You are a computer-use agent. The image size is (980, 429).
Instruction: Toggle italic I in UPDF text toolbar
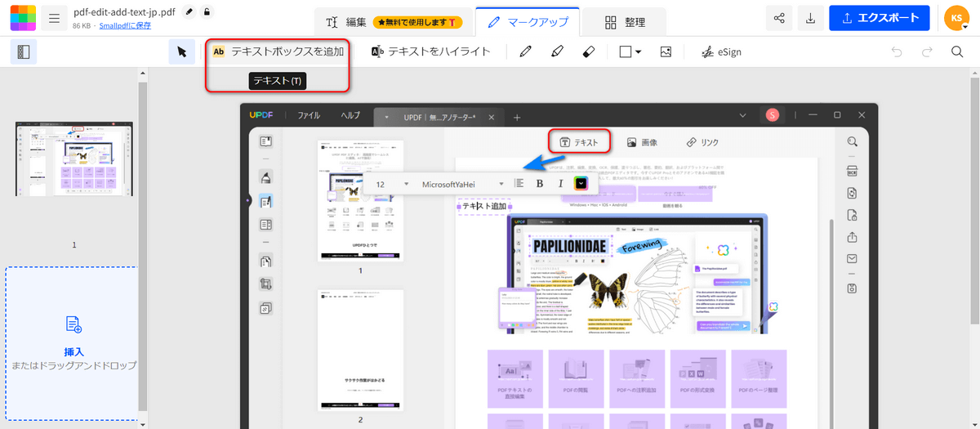click(560, 184)
